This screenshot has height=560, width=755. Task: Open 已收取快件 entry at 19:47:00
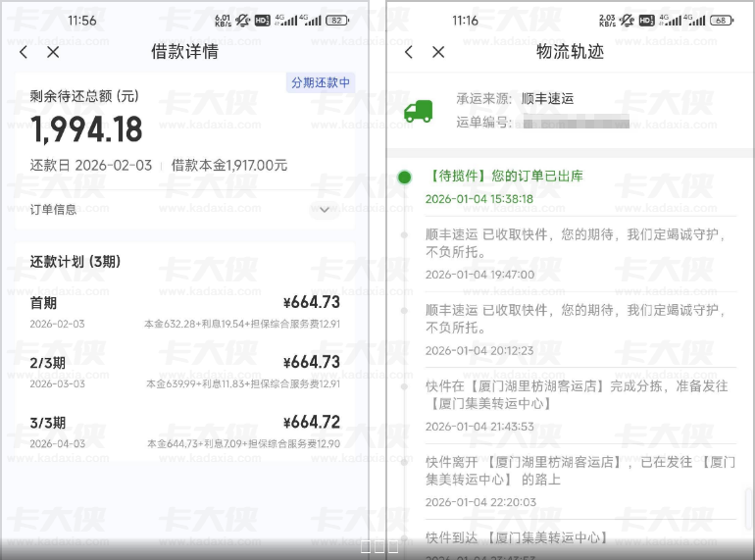tap(576, 243)
